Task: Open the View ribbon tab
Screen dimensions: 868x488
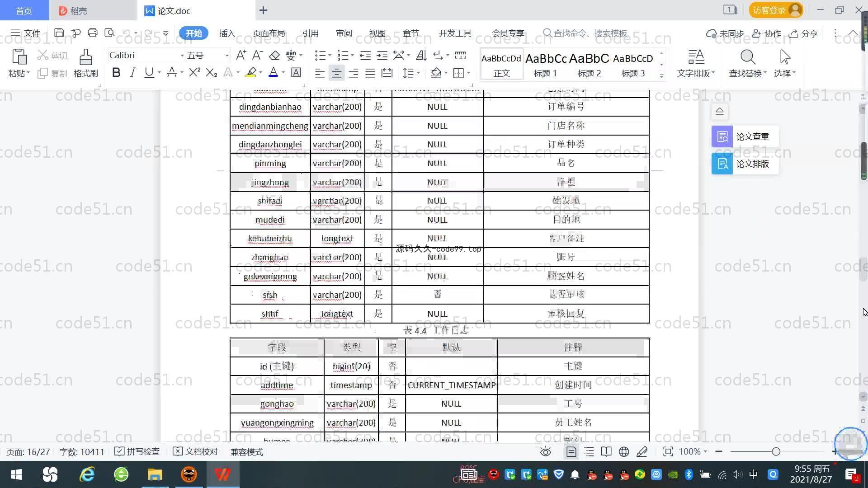Action: click(x=377, y=33)
